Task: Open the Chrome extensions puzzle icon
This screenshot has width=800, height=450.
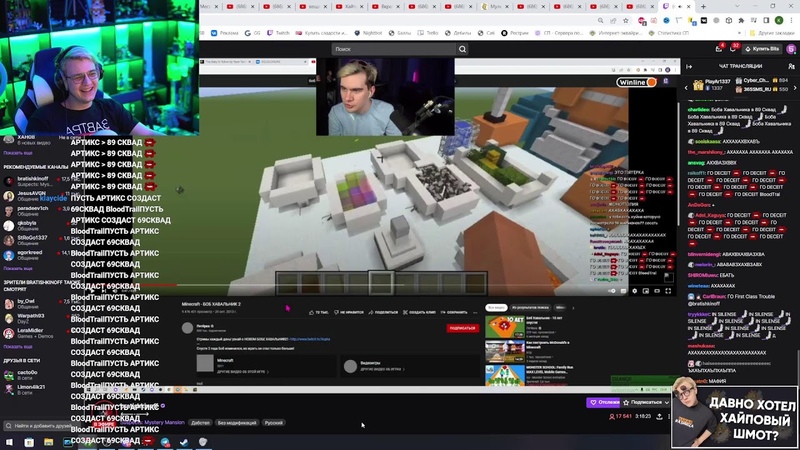Action: click(741, 20)
